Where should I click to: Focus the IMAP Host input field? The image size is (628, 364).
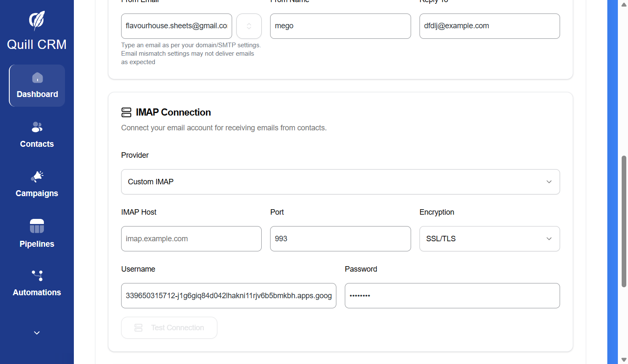[x=191, y=239]
